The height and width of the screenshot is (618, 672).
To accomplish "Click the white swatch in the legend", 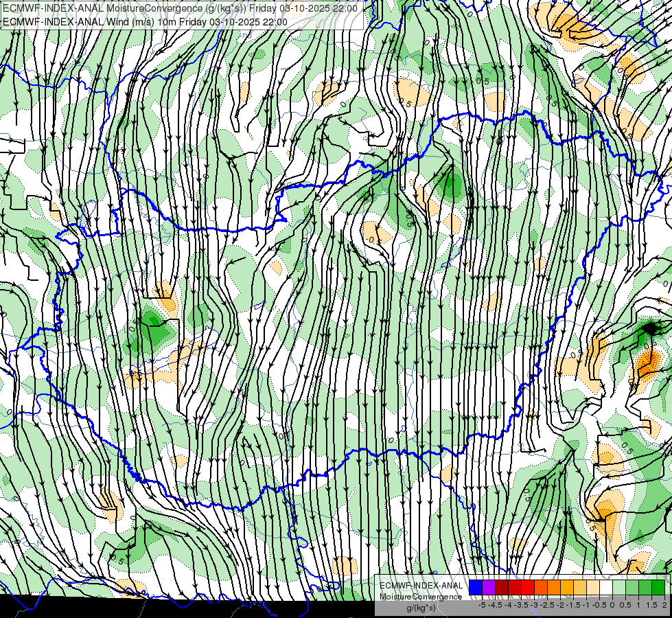I will click(x=606, y=587).
